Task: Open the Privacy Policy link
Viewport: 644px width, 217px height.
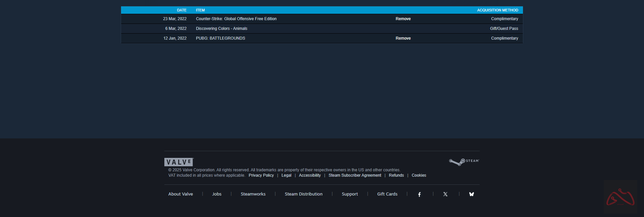Action: click(x=261, y=175)
